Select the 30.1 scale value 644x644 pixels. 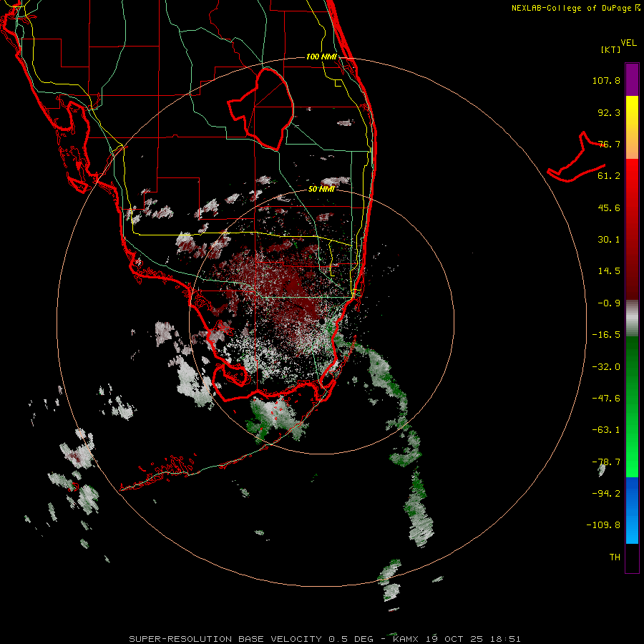tap(609, 240)
